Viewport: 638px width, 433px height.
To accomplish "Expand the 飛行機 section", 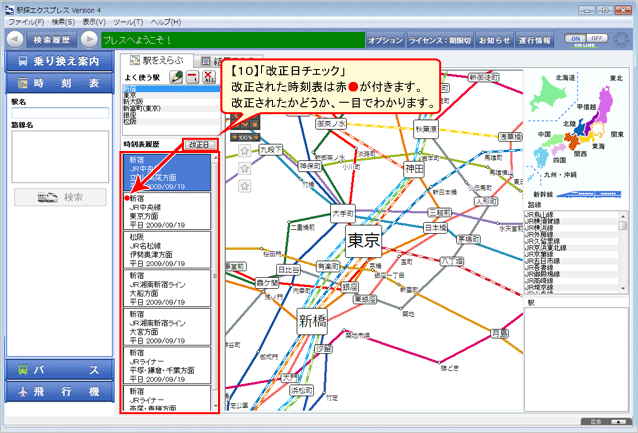I will [55, 392].
